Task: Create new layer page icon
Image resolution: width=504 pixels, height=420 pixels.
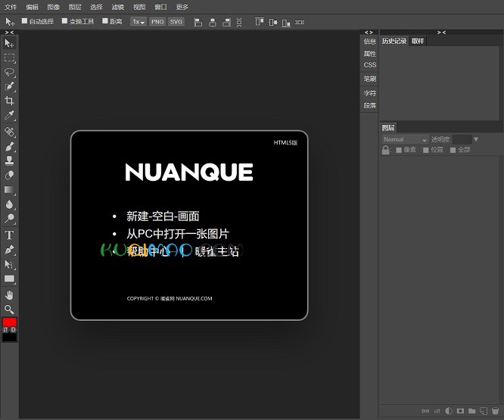Action: point(484,411)
